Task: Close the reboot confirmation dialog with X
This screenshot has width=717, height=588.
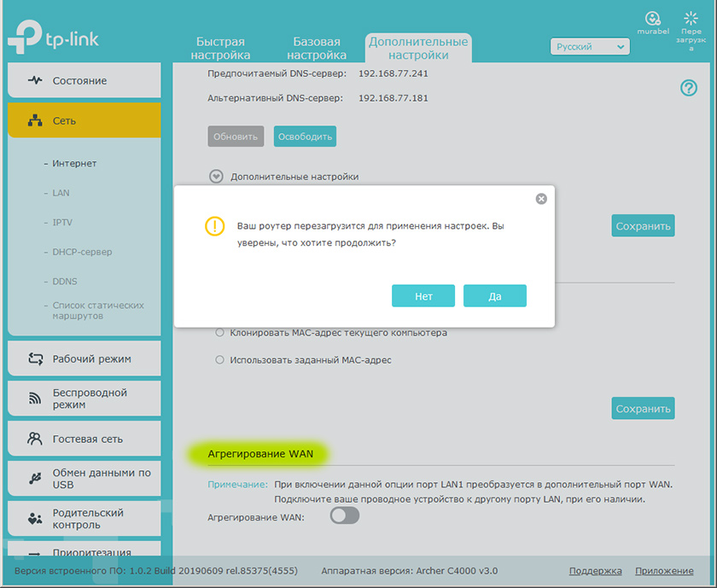Action: pos(541,199)
